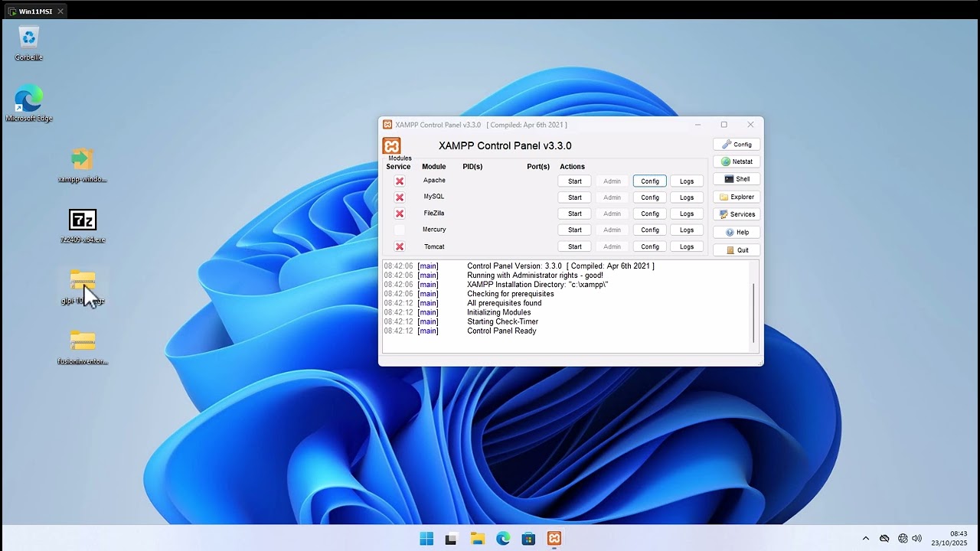Open Microsoft Store from the taskbar

528,539
